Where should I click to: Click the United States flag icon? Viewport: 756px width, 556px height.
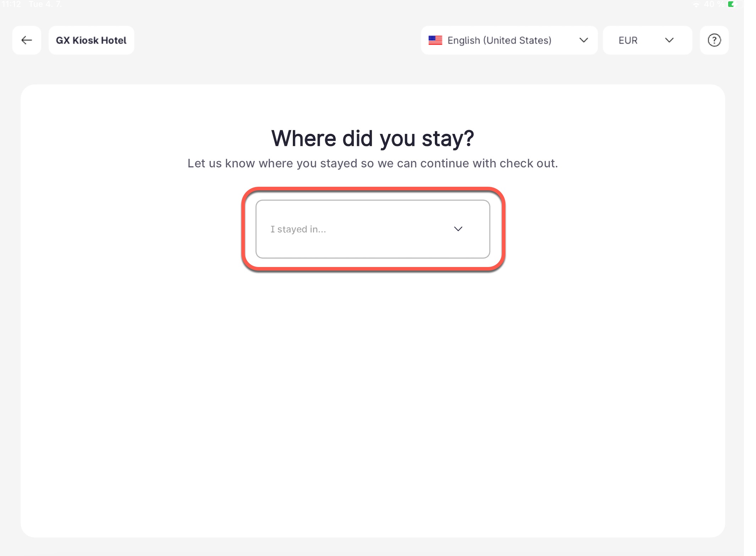coord(435,40)
